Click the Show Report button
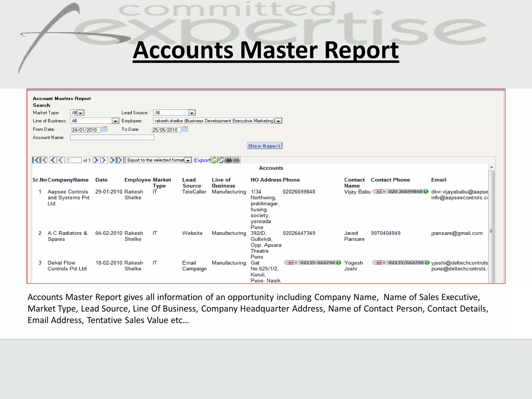The width and height of the screenshot is (532, 399). tap(264, 146)
